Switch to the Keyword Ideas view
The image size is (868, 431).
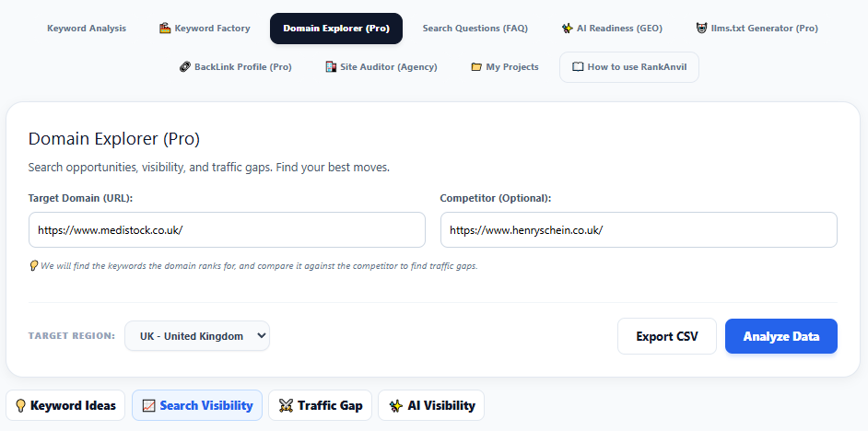click(65, 405)
